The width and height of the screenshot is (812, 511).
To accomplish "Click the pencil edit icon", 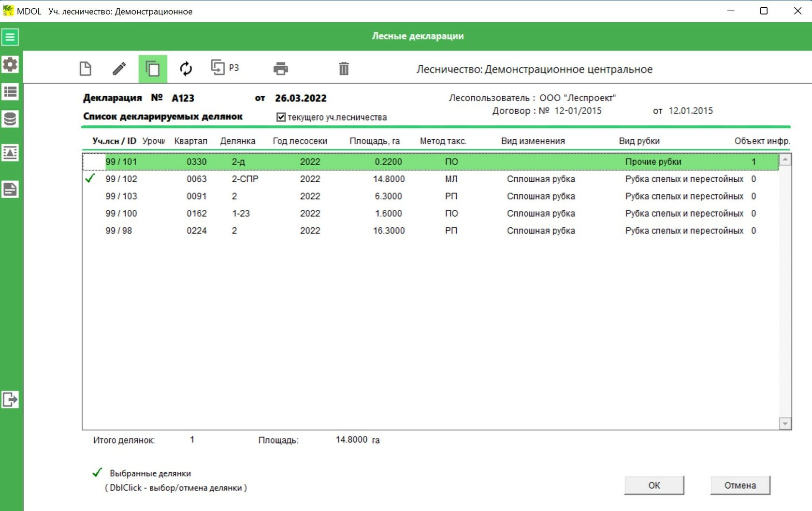I will 119,69.
